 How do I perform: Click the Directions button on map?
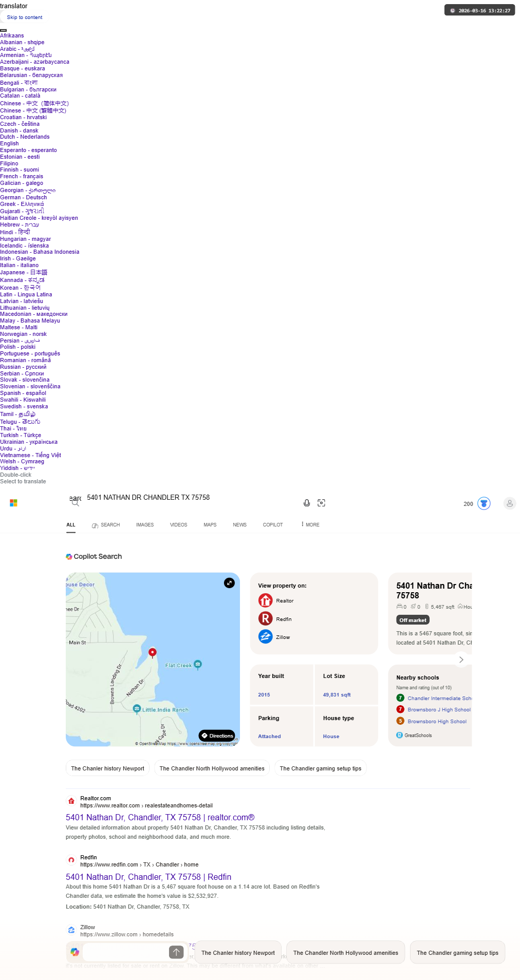pyautogui.click(x=217, y=736)
